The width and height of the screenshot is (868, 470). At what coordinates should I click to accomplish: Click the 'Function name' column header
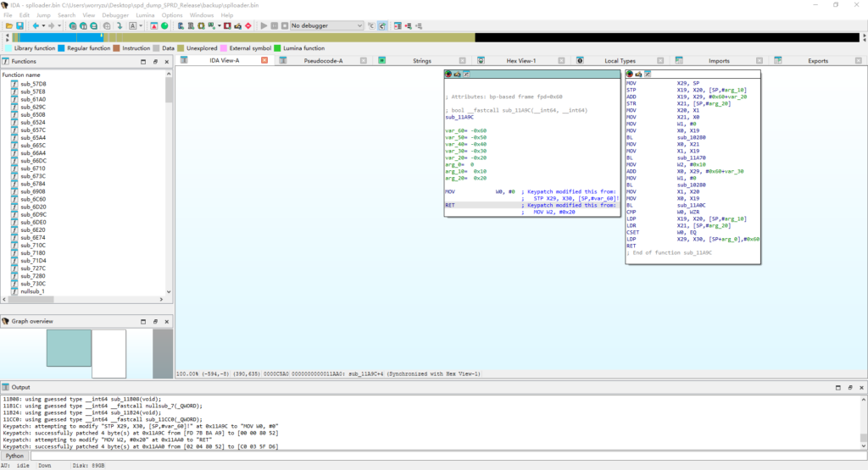[x=21, y=75]
